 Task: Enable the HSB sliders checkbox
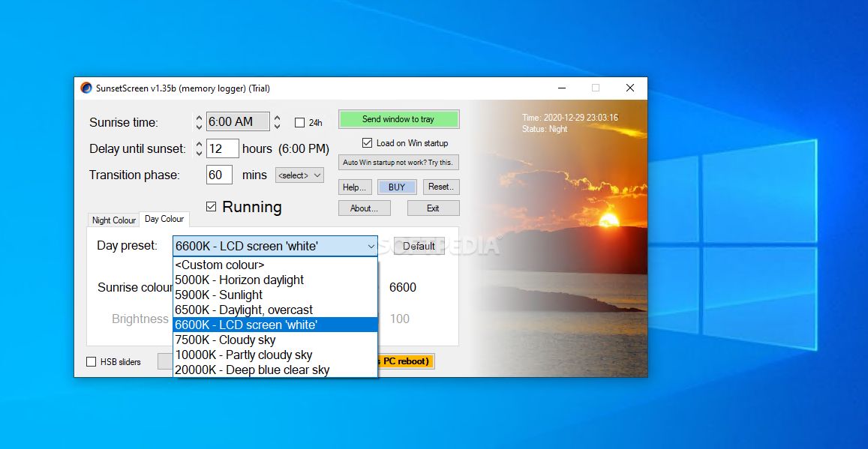click(92, 361)
